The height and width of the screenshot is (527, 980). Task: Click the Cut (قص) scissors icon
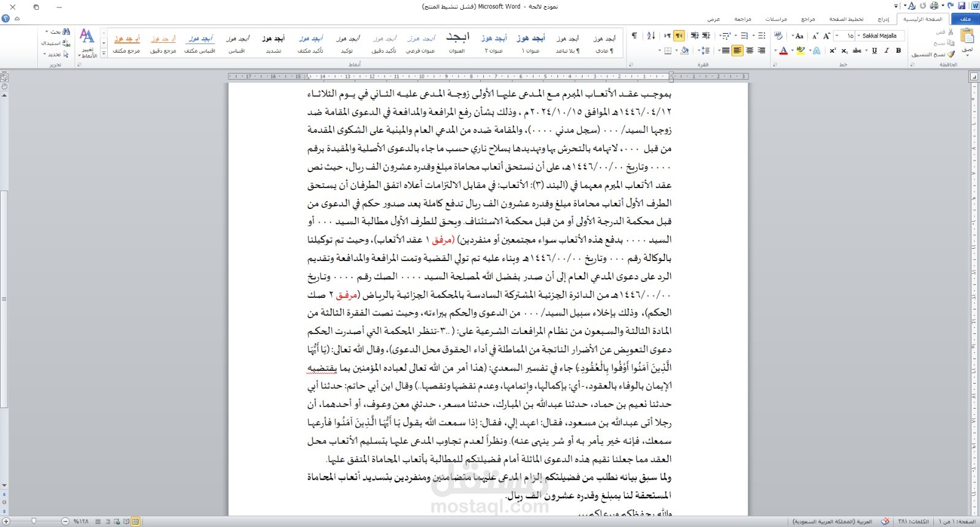950,32
